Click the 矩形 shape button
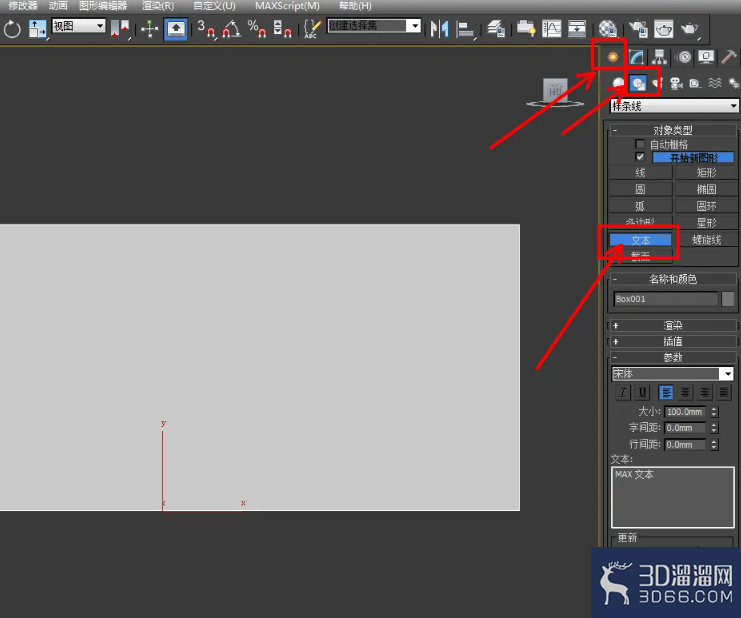The image size is (741, 618). coord(706,172)
